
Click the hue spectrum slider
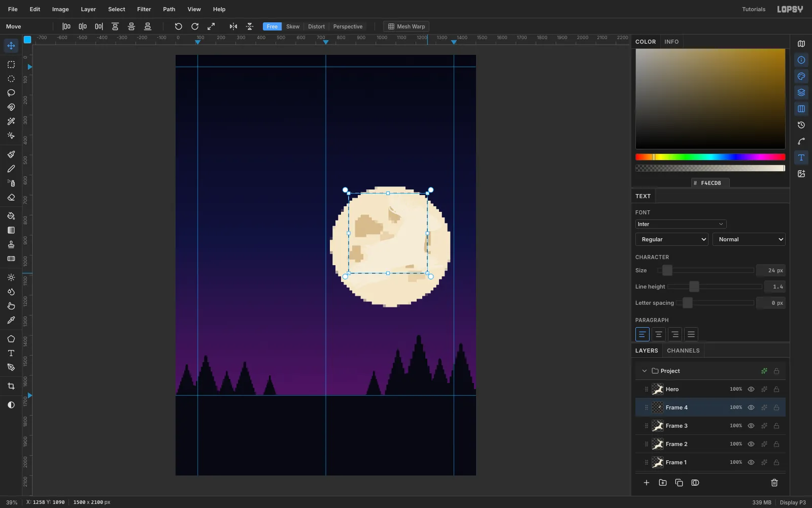pos(710,157)
